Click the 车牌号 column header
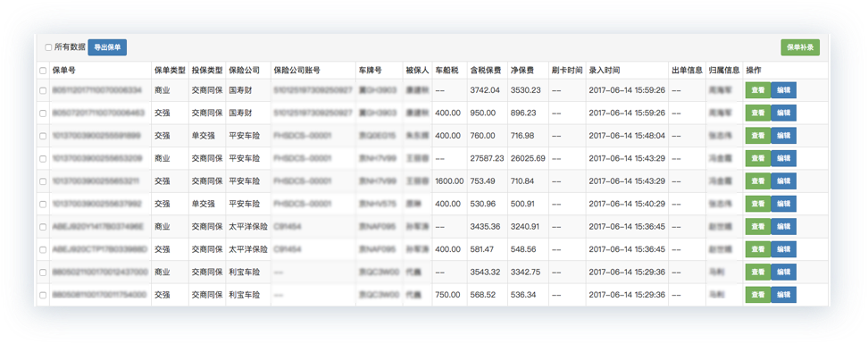The height and width of the screenshot is (344, 868). (x=370, y=71)
